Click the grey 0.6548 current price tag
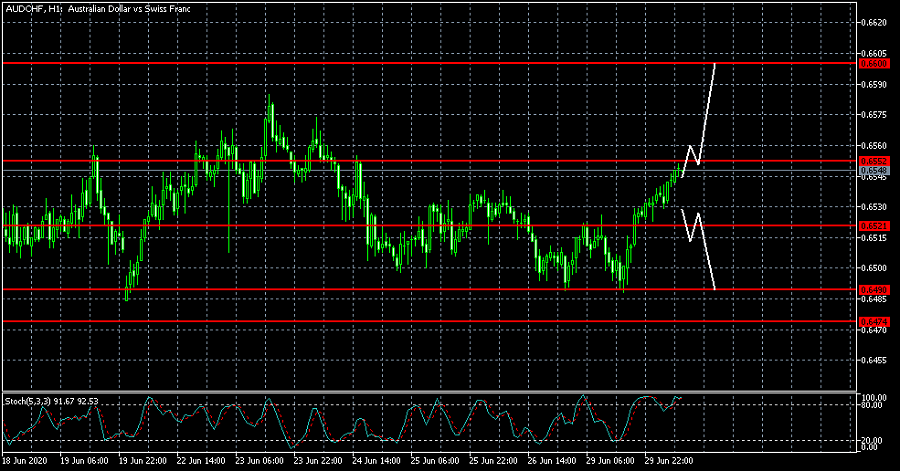 point(874,171)
